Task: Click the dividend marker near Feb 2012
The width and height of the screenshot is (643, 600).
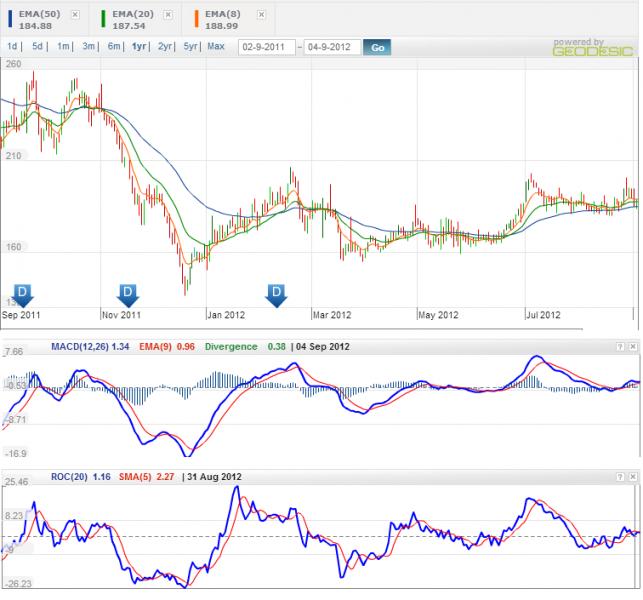Action: tap(276, 295)
